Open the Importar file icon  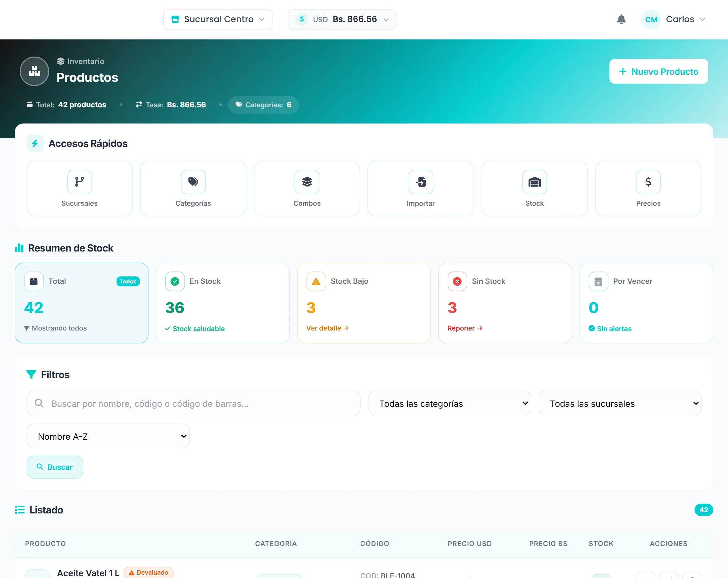tap(421, 182)
